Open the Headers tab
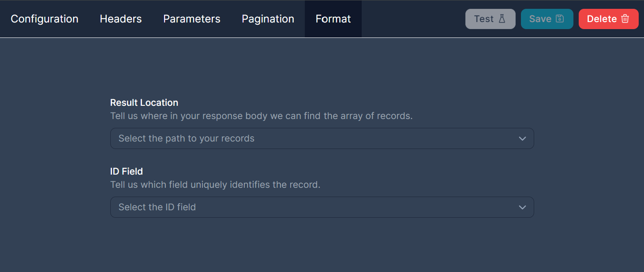The width and height of the screenshot is (644, 272). pyautogui.click(x=121, y=19)
